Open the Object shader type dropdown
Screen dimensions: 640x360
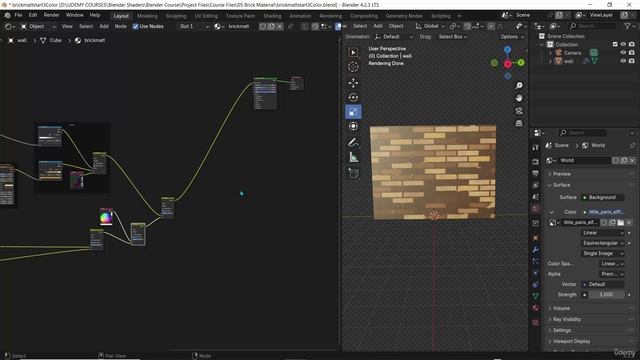click(x=38, y=26)
